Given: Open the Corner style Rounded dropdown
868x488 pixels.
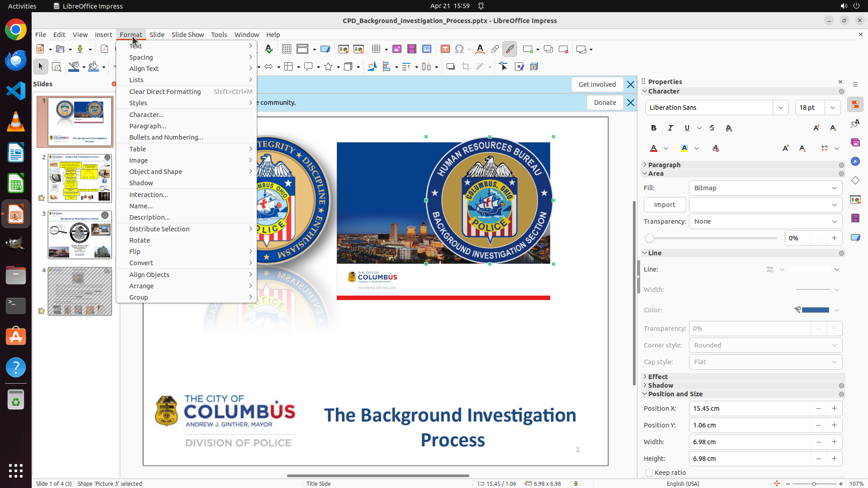Looking at the screenshot, I should (765, 345).
